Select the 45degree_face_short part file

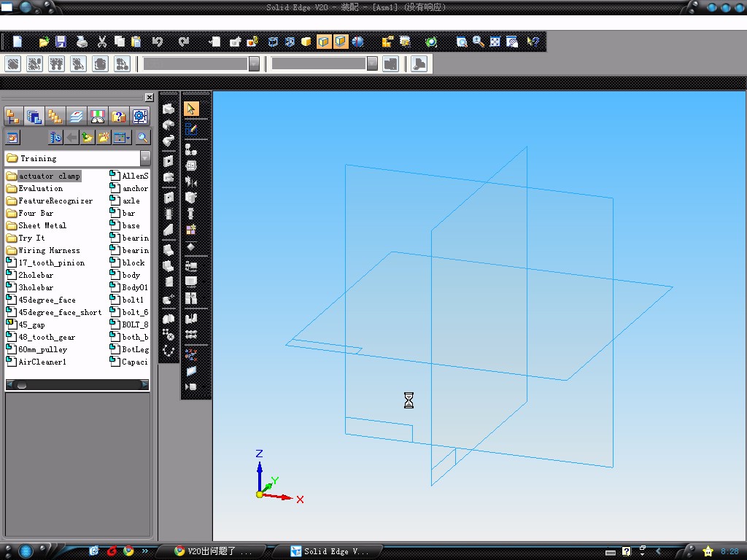(54, 312)
